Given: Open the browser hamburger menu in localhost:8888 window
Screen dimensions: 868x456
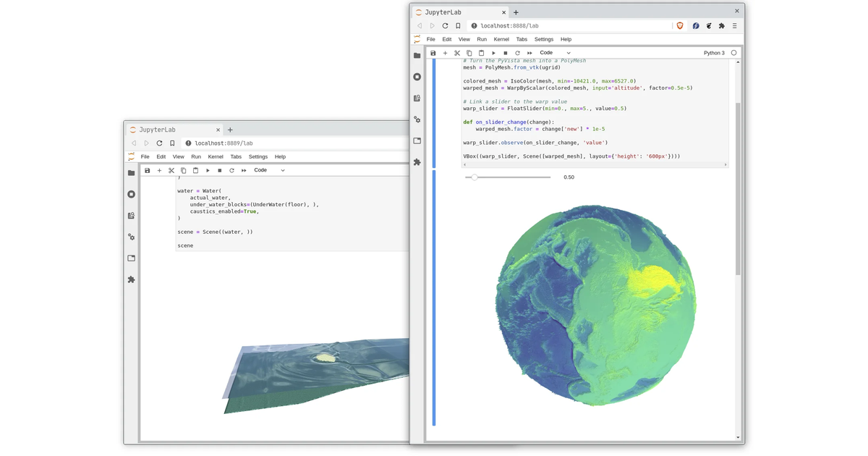Looking at the screenshot, I should point(734,25).
